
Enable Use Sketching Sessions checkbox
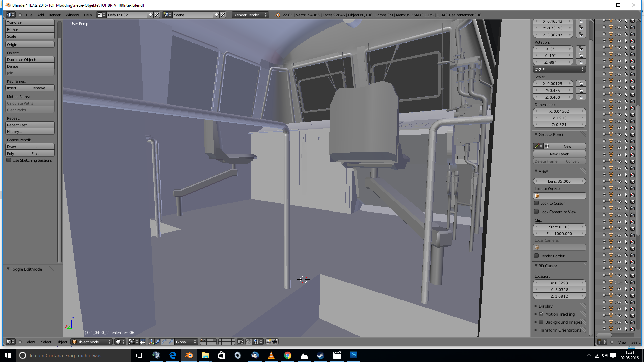coord(9,160)
